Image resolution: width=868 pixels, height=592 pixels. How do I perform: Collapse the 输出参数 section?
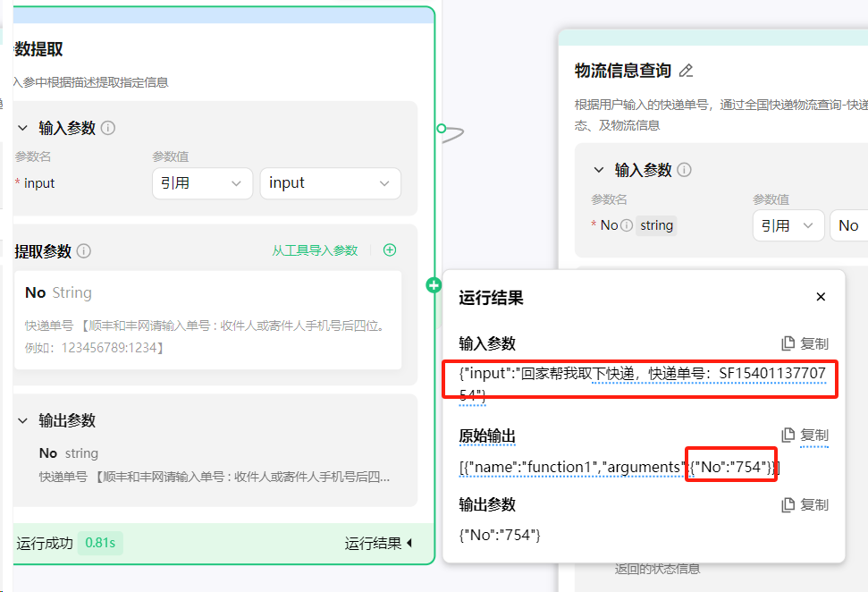point(22,421)
